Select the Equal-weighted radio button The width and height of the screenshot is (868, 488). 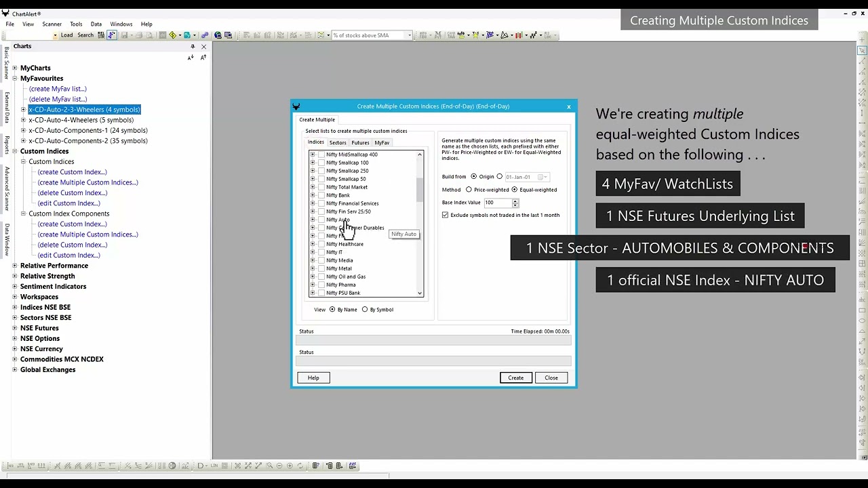[x=514, y=190]
